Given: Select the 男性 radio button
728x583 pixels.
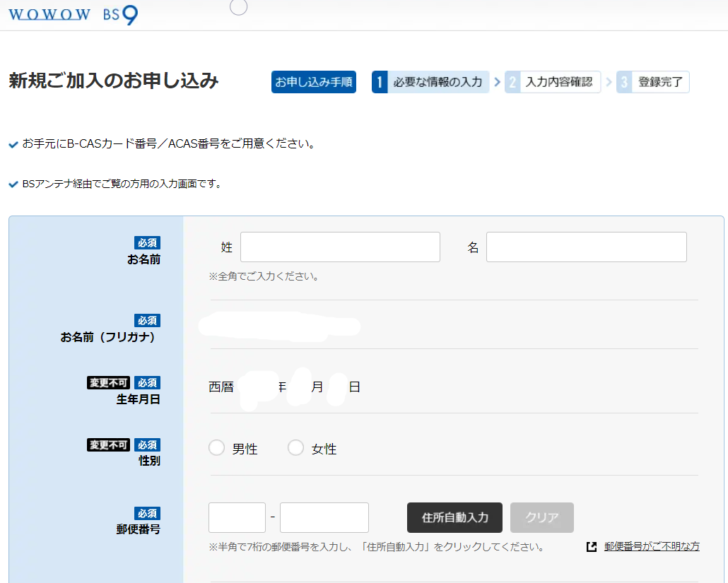Looking at the screenshot, I should (x=216, y=448).
